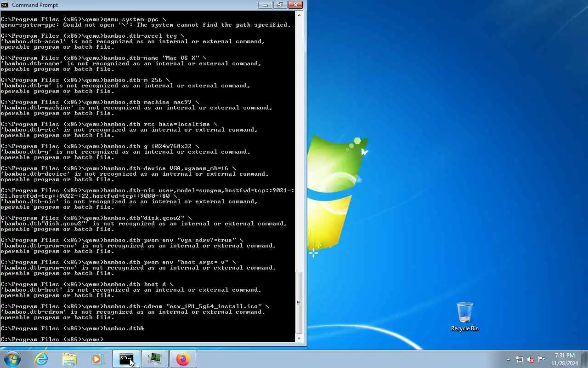Viewport: 588px width, 368px height.
Task: Click the 'bamboo.dtb-nic user,model=sungem' line
Action: click(147, 193)
